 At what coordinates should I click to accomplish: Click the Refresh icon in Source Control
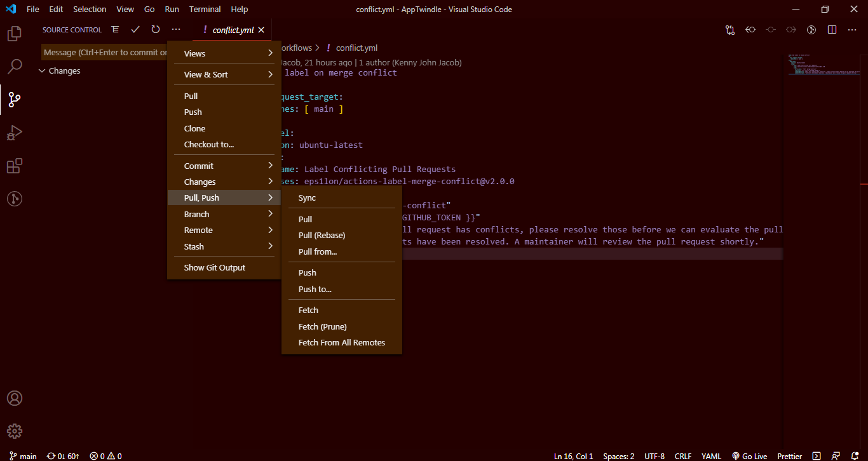tap(156, 29)
